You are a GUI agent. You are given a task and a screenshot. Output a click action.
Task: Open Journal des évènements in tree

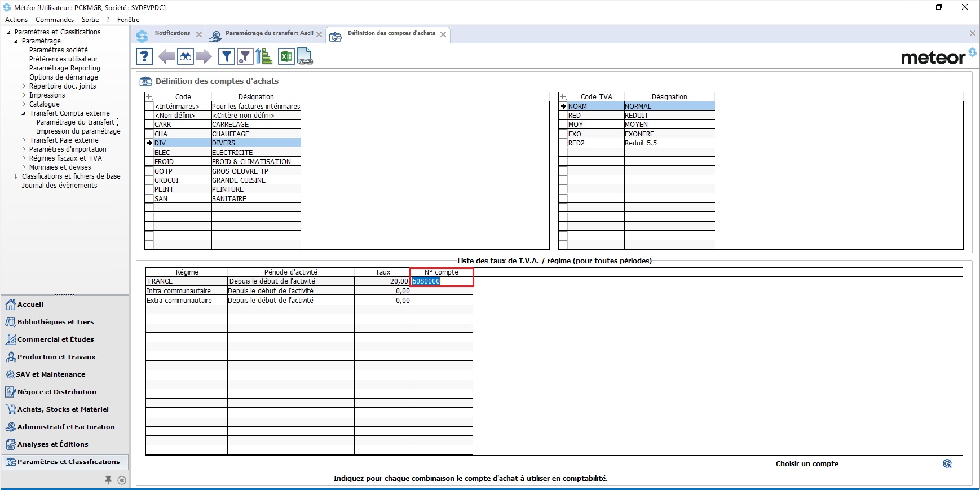point(59,186)
